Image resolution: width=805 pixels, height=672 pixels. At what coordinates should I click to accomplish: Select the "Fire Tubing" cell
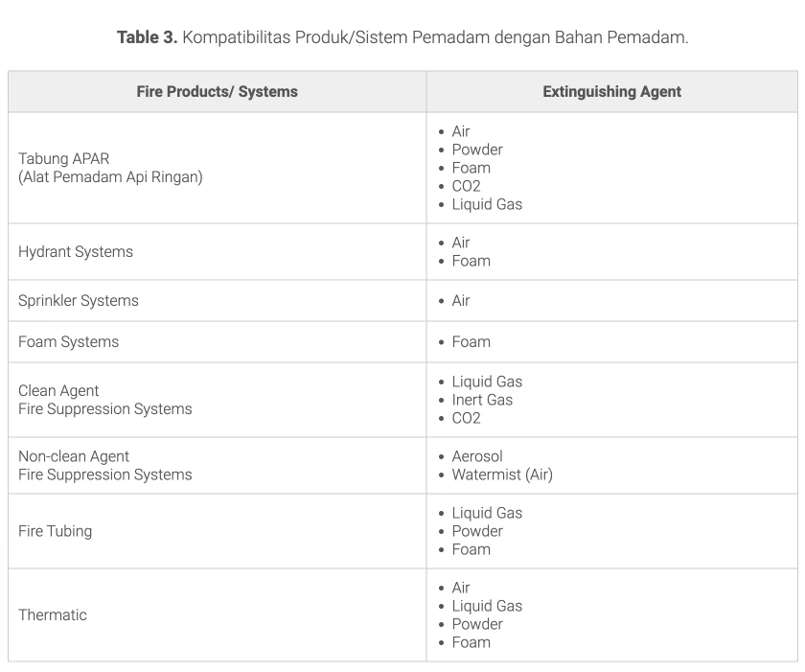(x=56, y=531)
